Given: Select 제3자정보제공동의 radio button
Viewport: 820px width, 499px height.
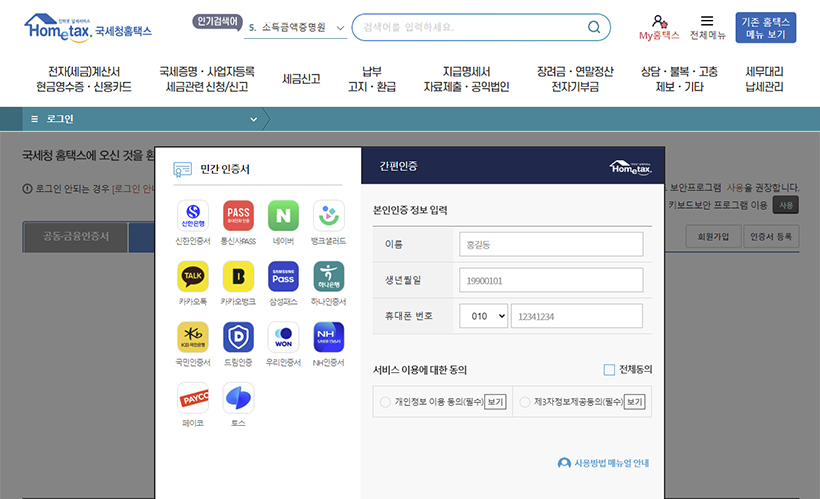Looking at the screenshot, I should pyautogui.click(x=525, y=402).
